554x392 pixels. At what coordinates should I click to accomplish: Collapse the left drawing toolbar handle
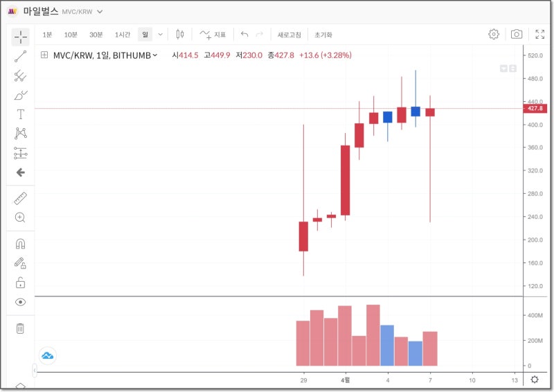coord(34,371)
